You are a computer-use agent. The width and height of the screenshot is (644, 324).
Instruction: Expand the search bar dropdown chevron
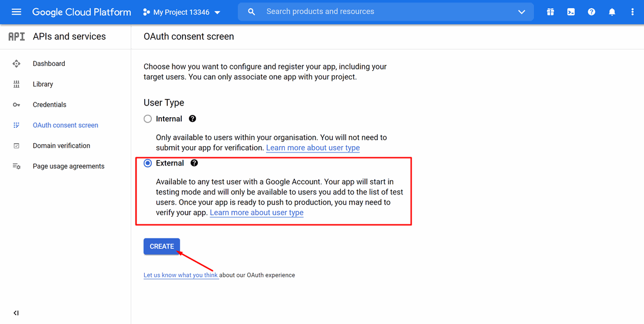(522, 12)
